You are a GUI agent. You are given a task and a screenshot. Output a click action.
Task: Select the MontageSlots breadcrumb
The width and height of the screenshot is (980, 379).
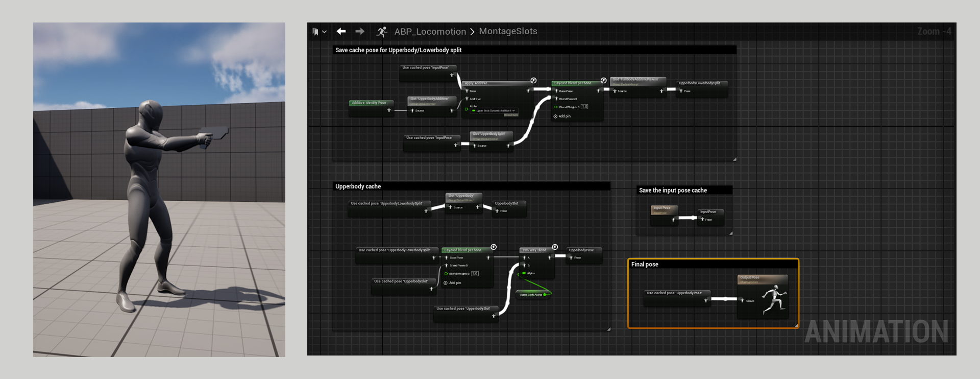coord(508,31)
